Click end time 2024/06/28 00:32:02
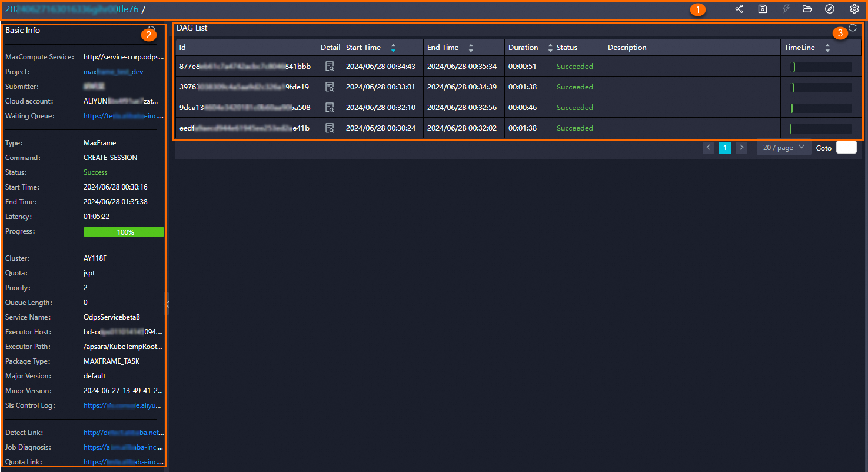The image size is (868, 472). point(462,128)
